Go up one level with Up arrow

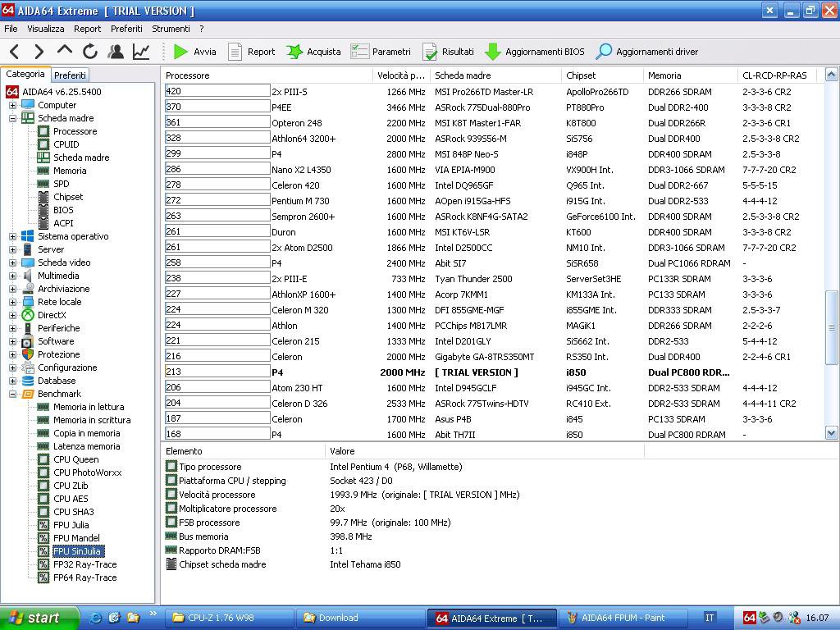click(64, 51)
